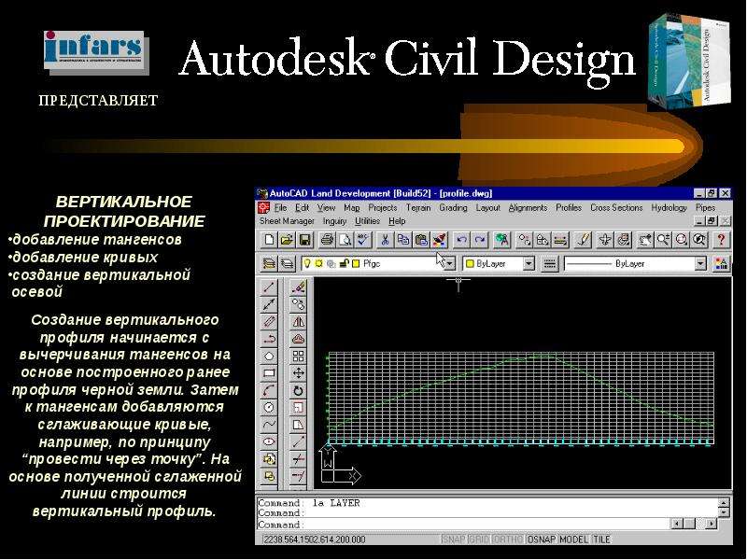Paste from clipboard using the toolbar icon
Screen dimensions: 747x560
(x=421, y=240)
